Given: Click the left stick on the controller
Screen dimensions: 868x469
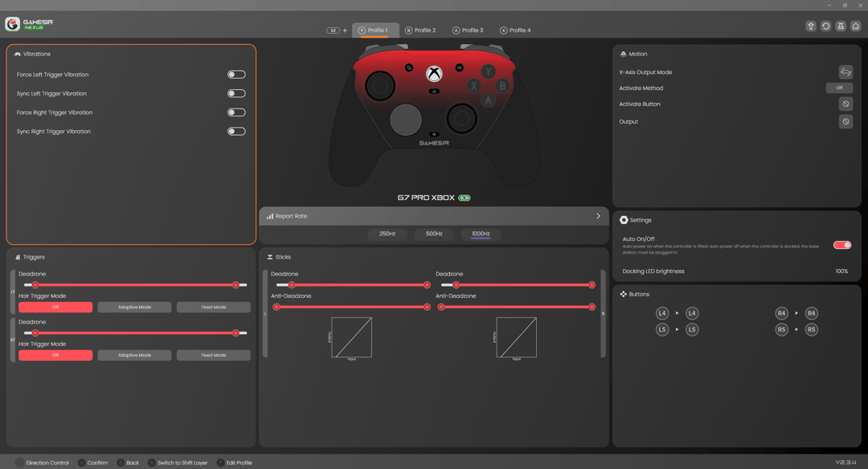Looking at the screenshot, I should tap(379, 86).
